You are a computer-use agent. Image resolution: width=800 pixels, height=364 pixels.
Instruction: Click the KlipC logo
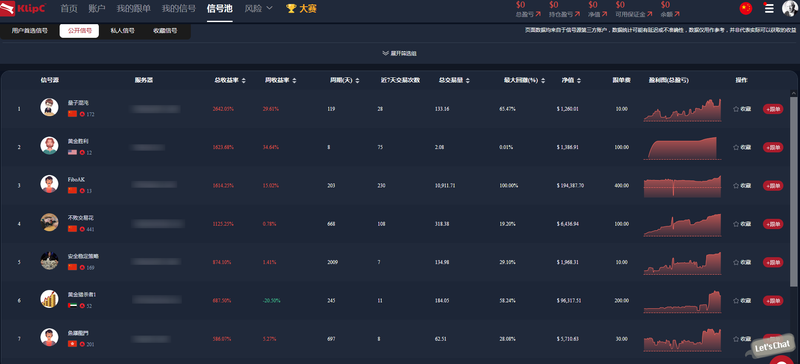point(23,9)
